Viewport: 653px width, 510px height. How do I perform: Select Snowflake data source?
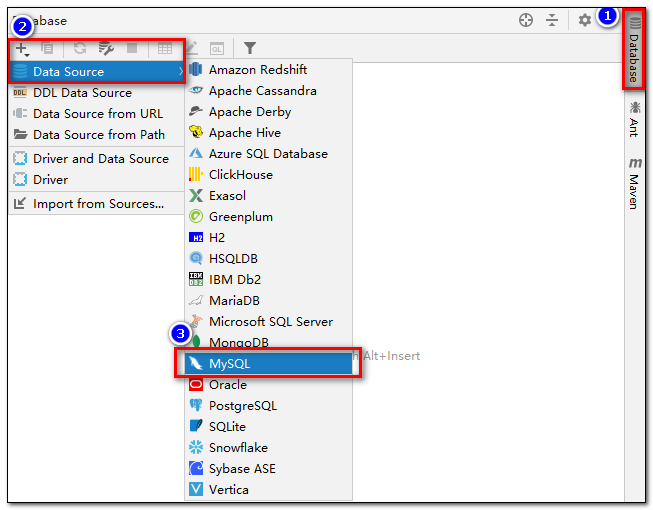click(269, 448)
